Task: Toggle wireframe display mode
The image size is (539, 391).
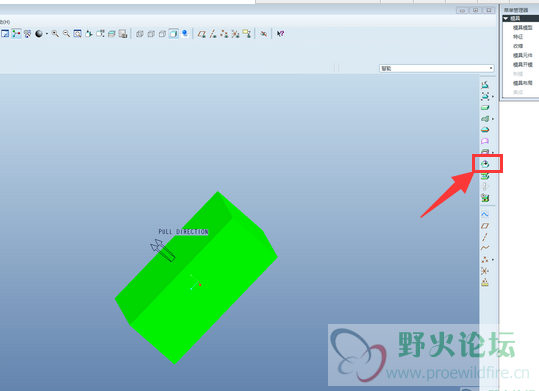Action: pos(140,33)
